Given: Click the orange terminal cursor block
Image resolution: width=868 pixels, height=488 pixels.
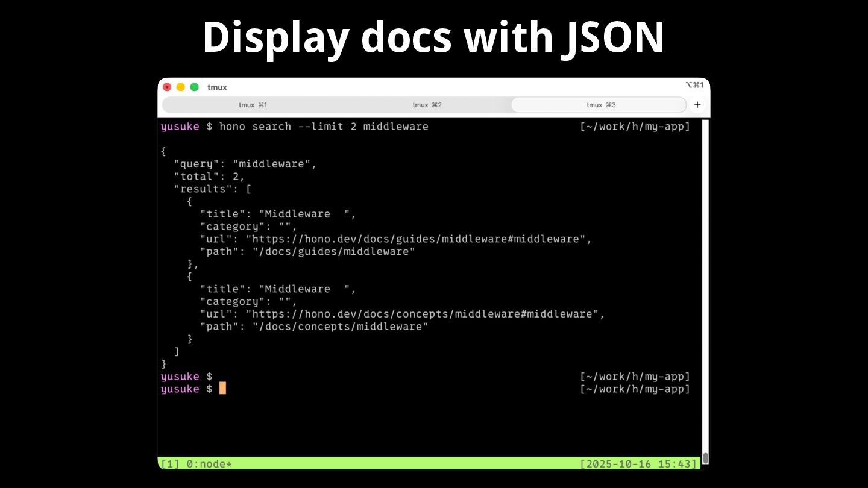Looking at the screenshot, I should click(x=222, y=389).
